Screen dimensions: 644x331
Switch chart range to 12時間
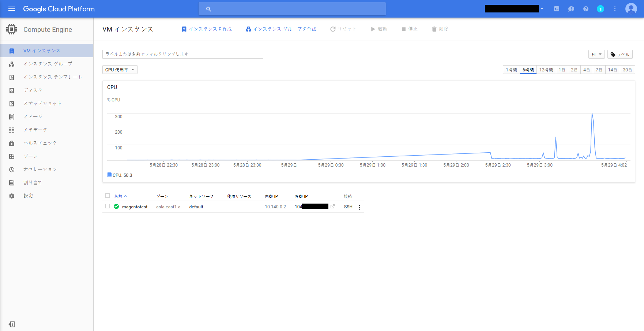[x=546, y=69]
